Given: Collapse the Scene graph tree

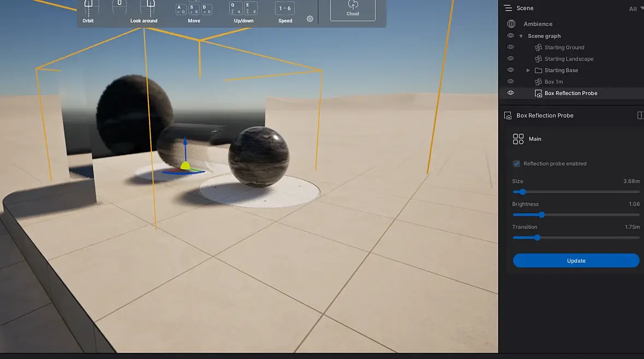Looking at the screenshot, I should click(521, 36).
